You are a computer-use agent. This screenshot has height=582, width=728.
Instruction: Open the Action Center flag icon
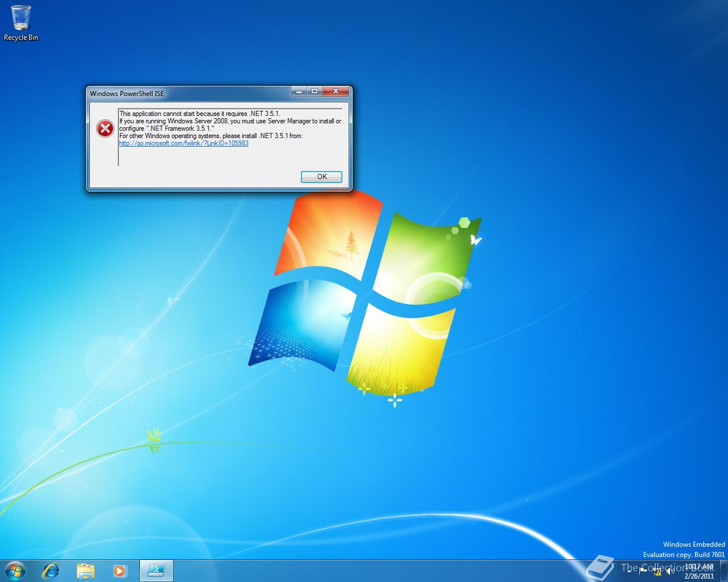pyautogui.click(x=643, y=571)
